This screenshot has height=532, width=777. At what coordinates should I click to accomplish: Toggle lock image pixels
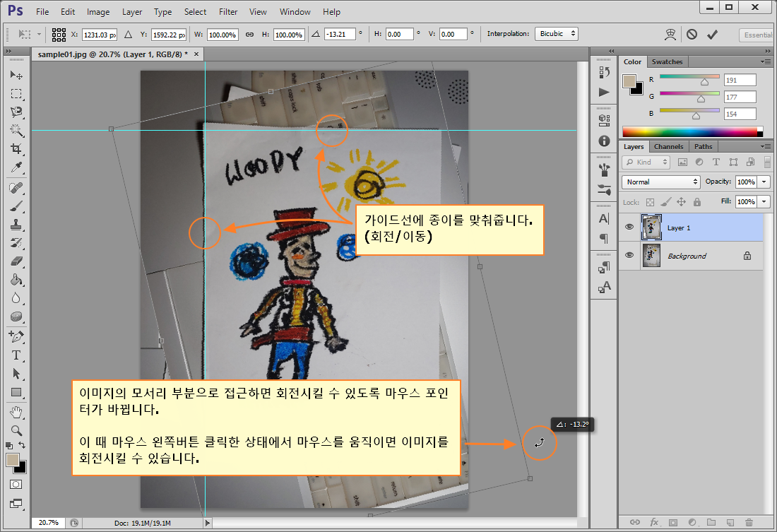tap(666, 202)
